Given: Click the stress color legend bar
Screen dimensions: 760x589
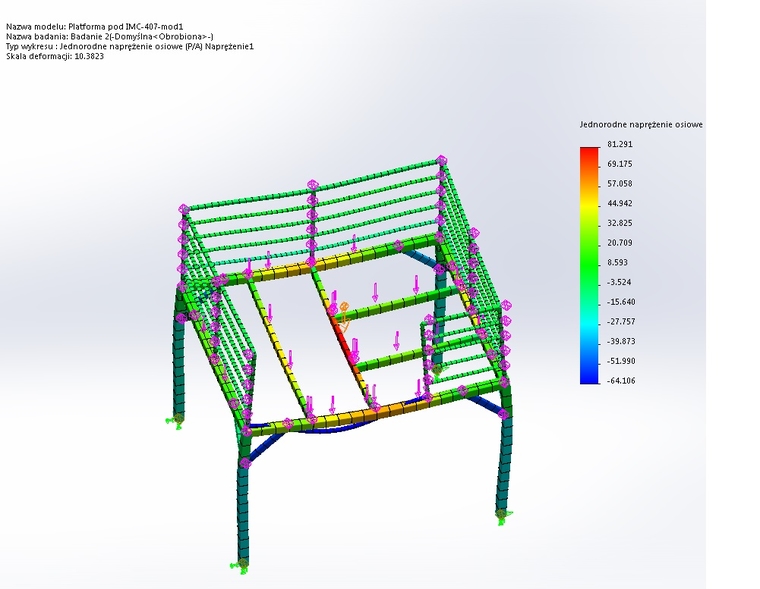Looking at the screenshot, I should [589, 266].
